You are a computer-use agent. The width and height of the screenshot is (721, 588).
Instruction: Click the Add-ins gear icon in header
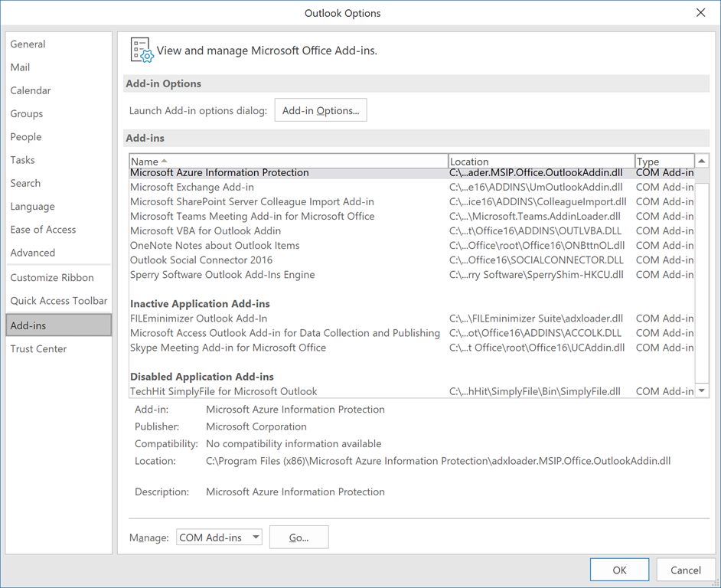(142, 50)
